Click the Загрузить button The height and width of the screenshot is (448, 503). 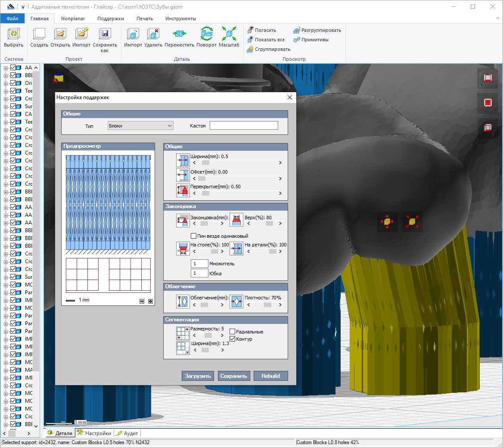pos(198,376)
